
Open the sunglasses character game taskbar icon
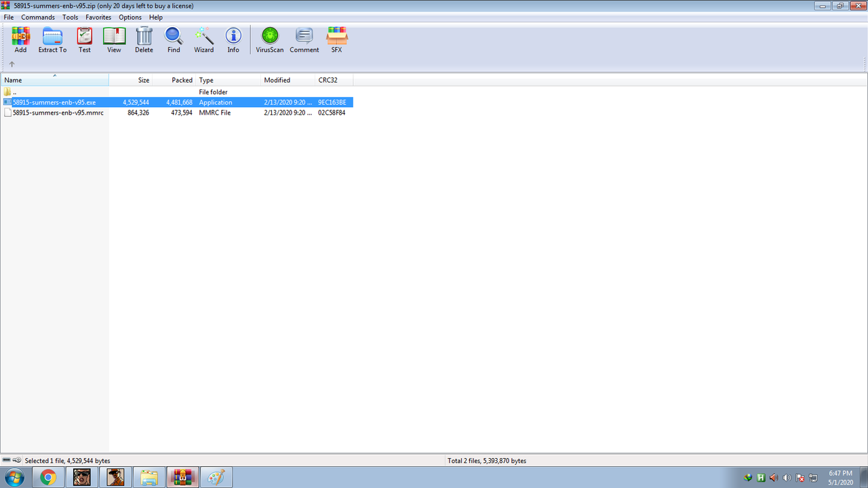click(81, 477)
